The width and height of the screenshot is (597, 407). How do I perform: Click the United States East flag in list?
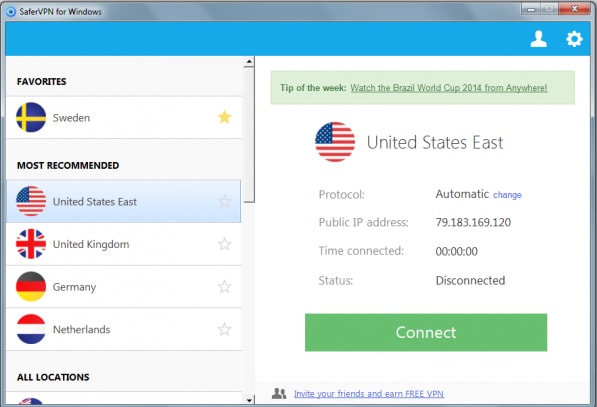[31, 201]
